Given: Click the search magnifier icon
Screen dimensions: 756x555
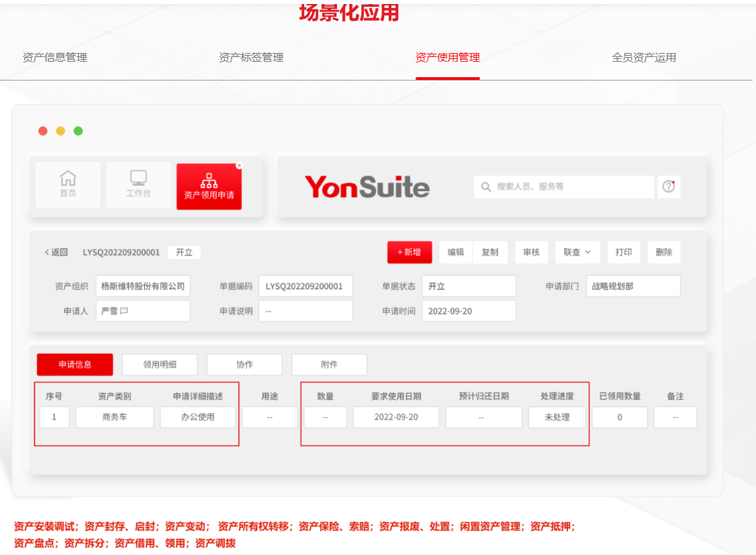Looking at the screenshot, I should pyautogui.click(x=486, y=187).
